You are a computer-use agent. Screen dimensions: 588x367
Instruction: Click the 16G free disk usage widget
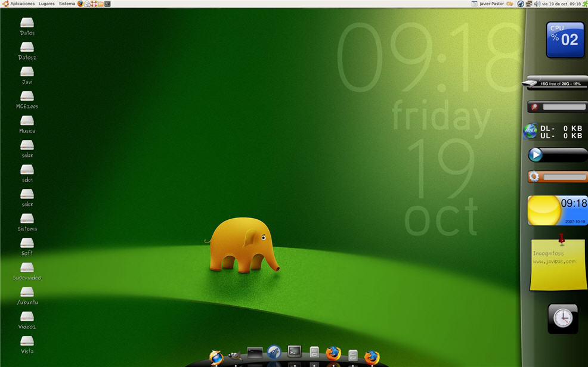tap(556, 82)
